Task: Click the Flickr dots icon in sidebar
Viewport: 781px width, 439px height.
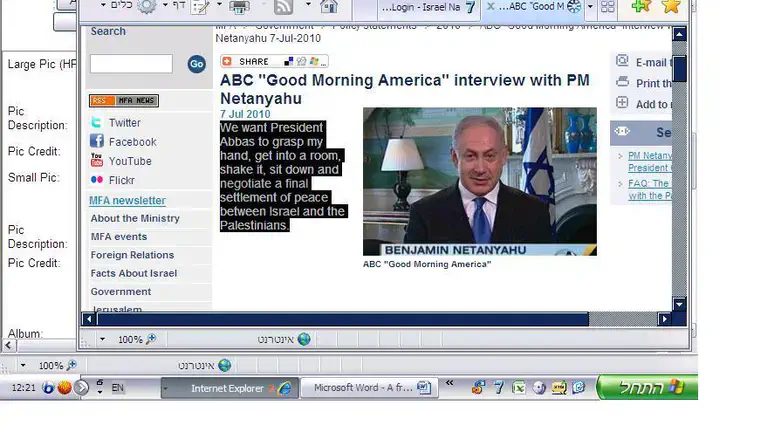Action: click(97, 180)
